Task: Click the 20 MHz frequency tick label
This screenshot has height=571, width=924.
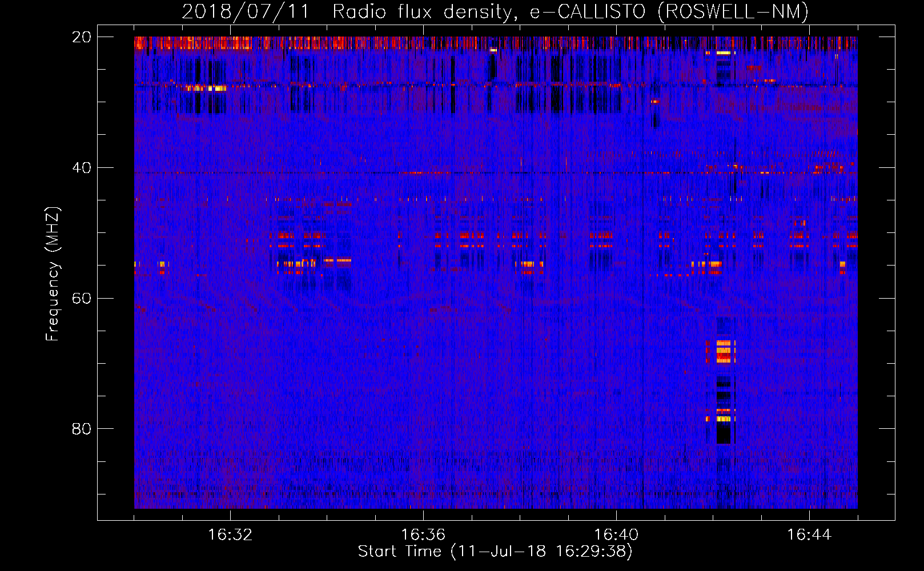Action: (x=81, y=37)
